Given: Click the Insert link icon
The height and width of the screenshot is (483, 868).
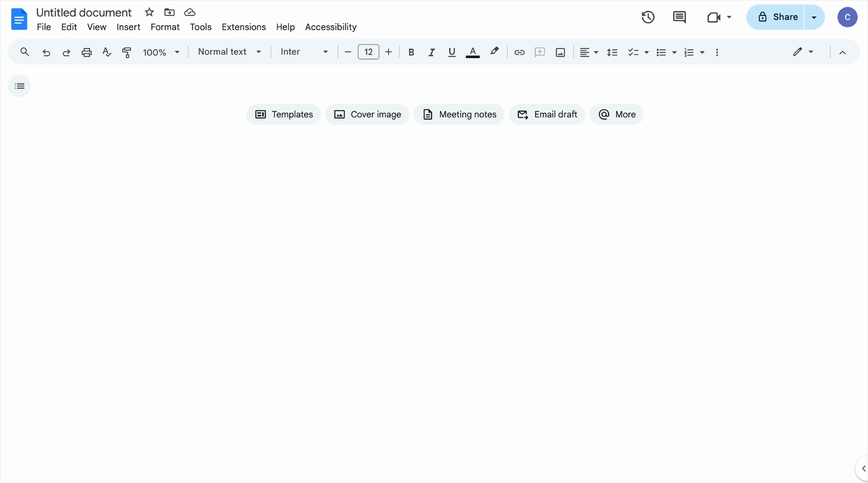Looking at the screenshot, I should (x=519, y=52).
